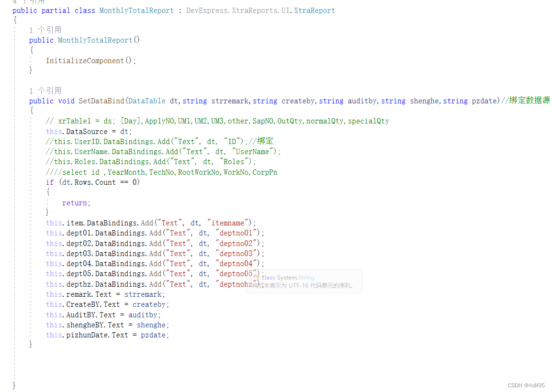Click the UTF-16 description in the tooltip
The image size is (552, 392).
tap(303, 286)
